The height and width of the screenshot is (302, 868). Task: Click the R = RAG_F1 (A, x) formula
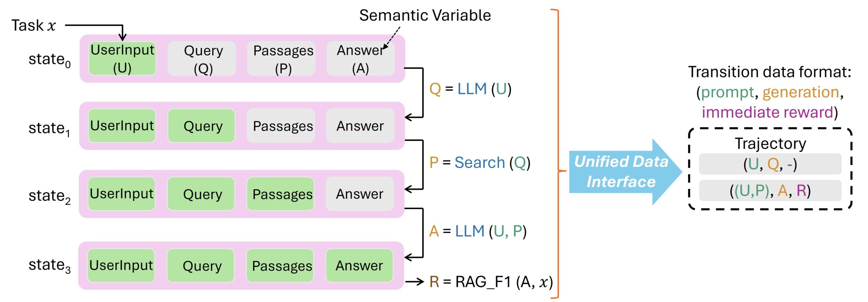(491, 282)
